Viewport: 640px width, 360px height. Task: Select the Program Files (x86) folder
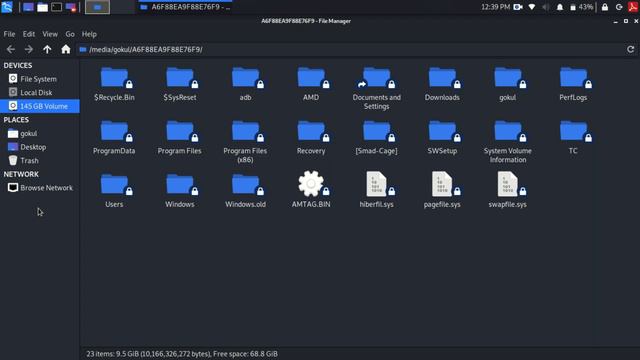(x=245, y=142)
